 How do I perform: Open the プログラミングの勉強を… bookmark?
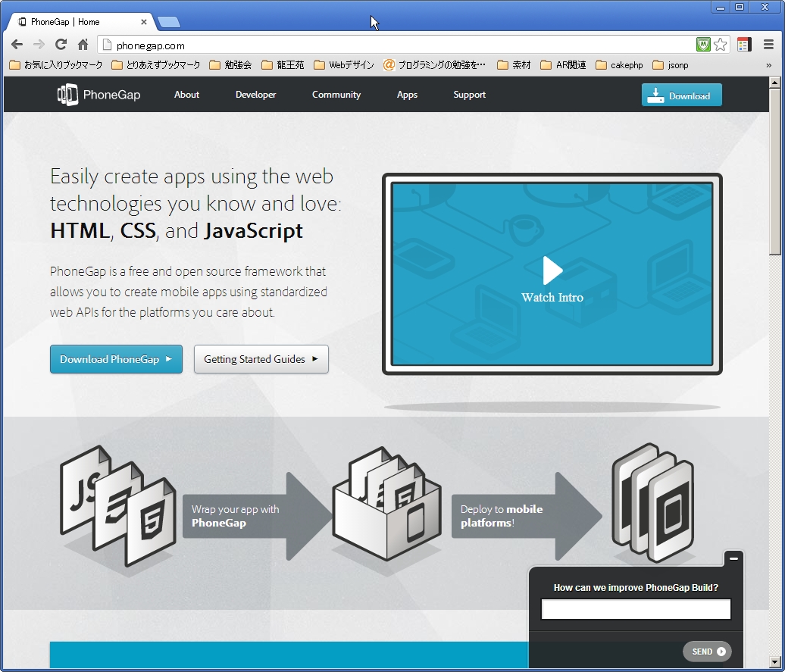pyautogui.click(x=435, y=65)
